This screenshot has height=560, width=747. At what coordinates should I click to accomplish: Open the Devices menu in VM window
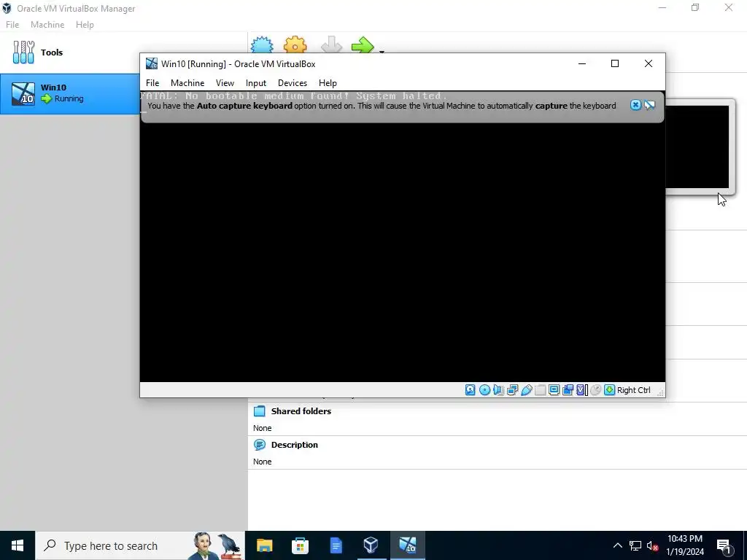click(x=293, y=83)
